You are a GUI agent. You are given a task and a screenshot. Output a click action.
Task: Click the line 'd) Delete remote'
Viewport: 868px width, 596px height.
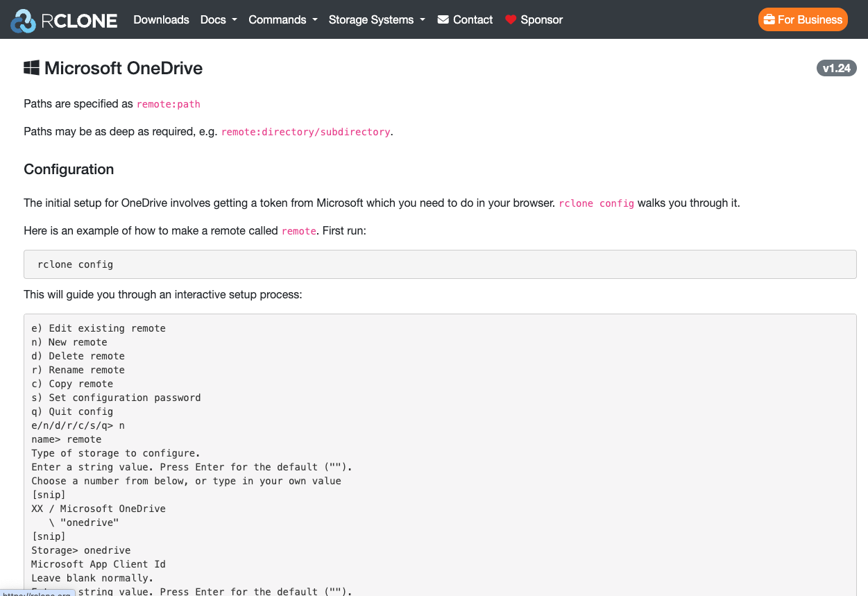[78, 356]
